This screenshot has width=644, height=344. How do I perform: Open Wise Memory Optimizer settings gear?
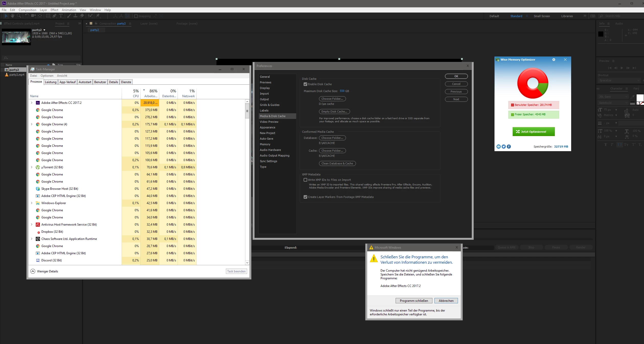point(554,60)
